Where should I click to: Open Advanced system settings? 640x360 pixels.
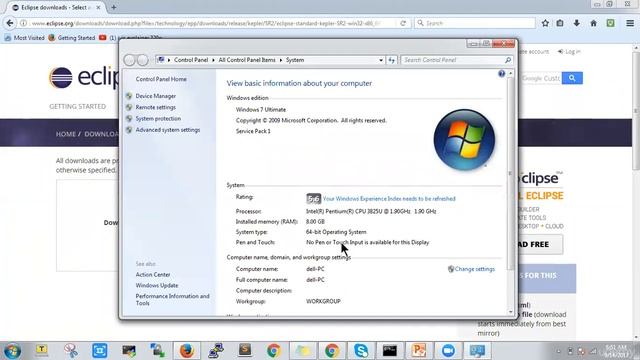[x=168, y=130]
